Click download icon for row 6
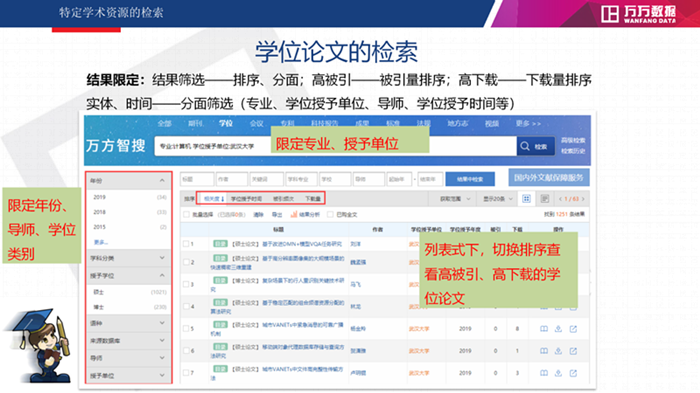This screenshot has width=700, height=393. click(x=558, y=351)
